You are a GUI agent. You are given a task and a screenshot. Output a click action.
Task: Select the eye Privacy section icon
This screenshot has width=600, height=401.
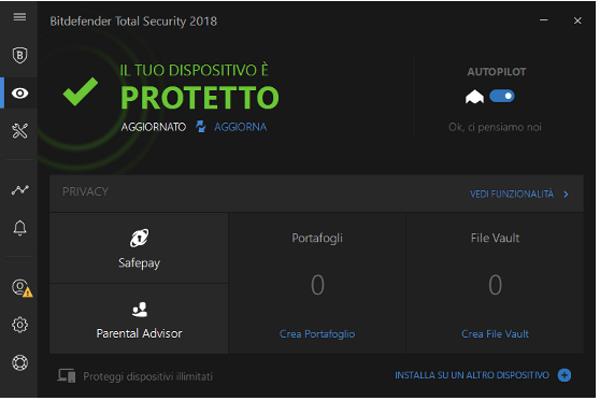click(x=20, y=93)
